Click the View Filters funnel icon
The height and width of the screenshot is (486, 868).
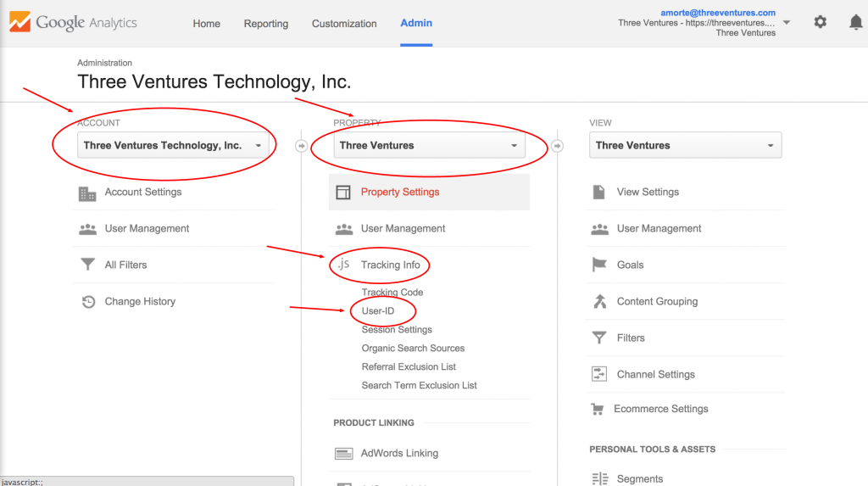click(x=599, y=338)
